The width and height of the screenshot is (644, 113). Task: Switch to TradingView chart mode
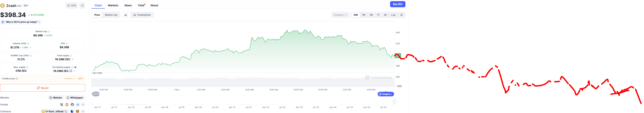pyautogui.click(x=142, y=15)
